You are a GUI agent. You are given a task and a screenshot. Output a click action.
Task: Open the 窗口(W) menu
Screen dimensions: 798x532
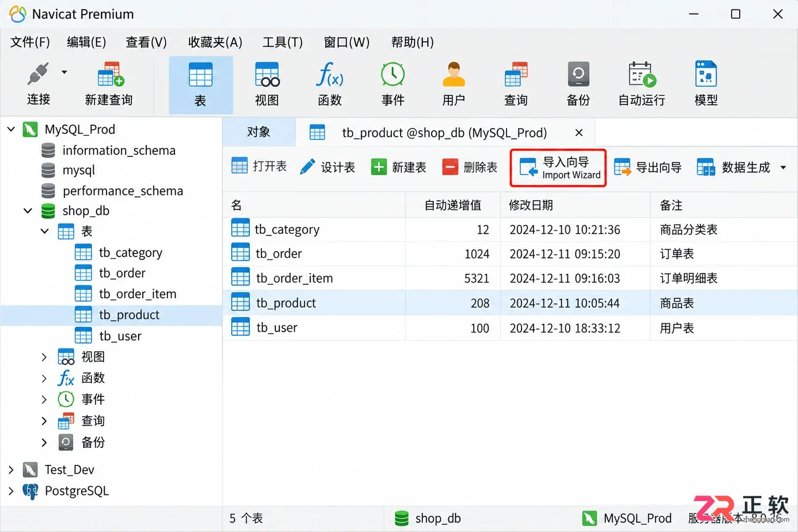coord(347,42)
